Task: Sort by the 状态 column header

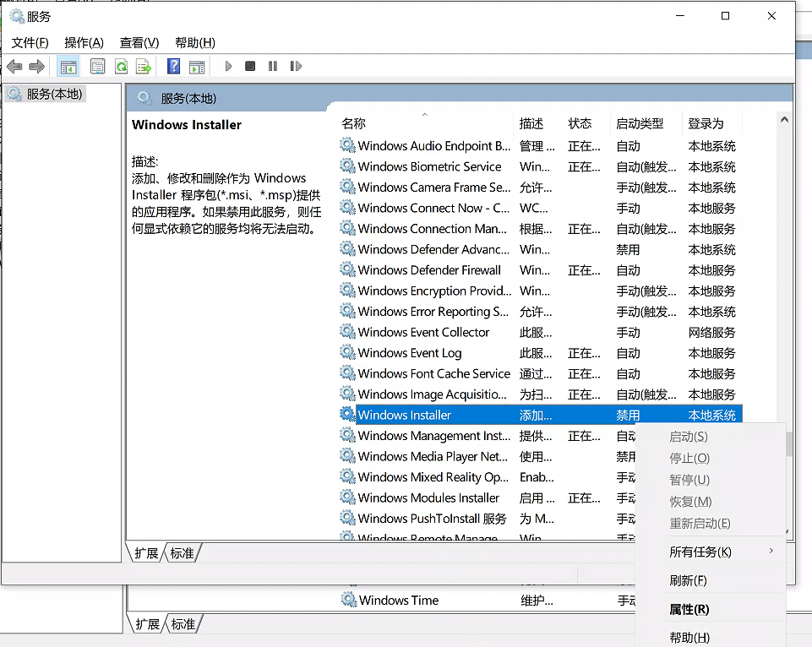Action: point(586,123)
